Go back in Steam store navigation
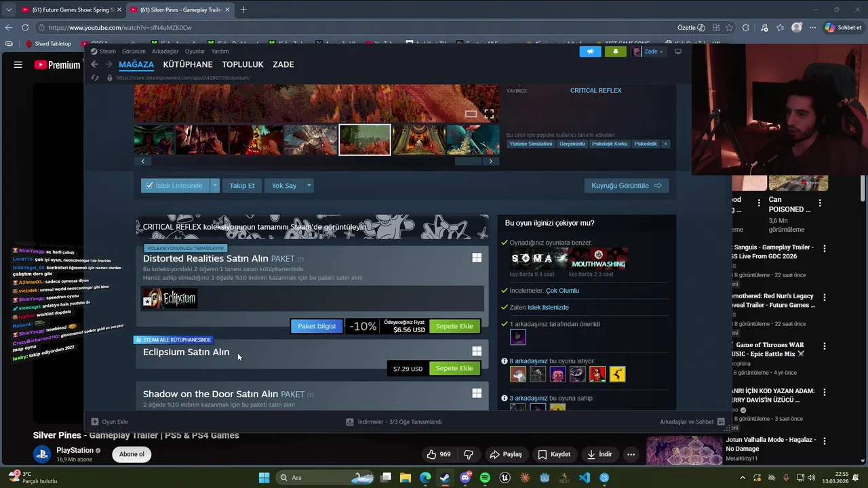 click(94, 64)
